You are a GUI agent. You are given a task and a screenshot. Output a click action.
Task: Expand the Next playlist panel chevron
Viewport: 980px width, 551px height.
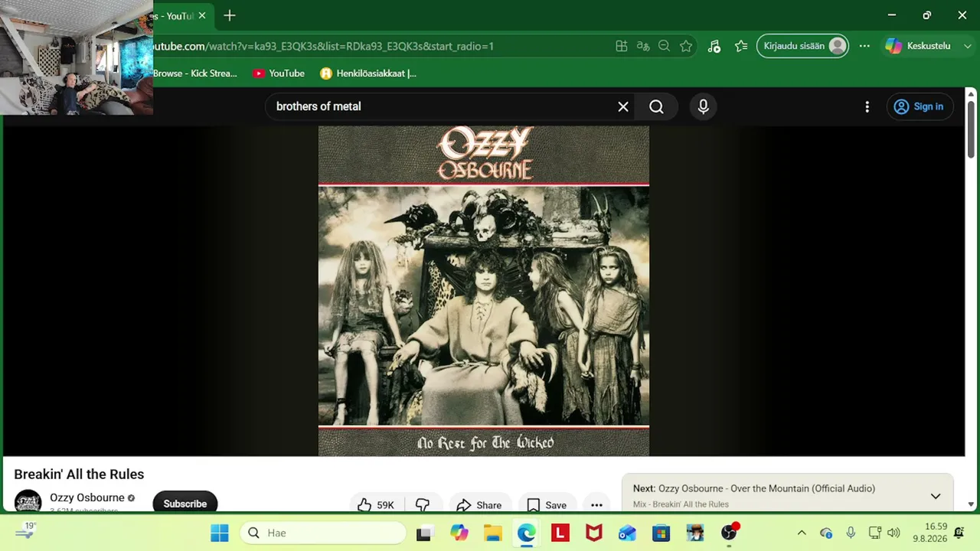[x=936, y=497]
